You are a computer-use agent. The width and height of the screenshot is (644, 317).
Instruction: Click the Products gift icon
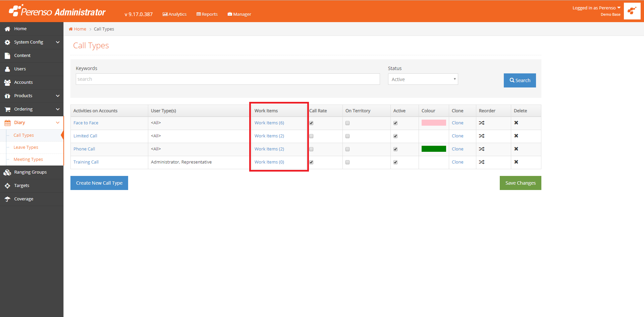[x=7, y=96]
